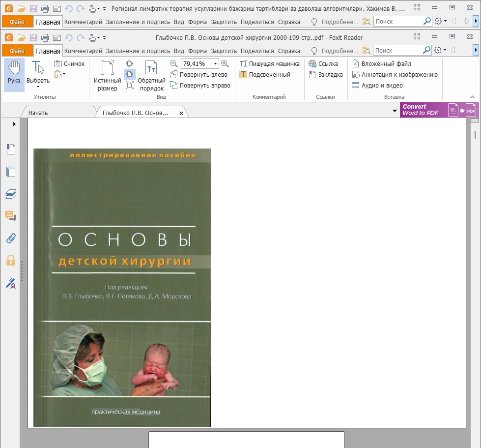
Task: Expand the left navigation pane arrow
Action: tap(14, 124)
